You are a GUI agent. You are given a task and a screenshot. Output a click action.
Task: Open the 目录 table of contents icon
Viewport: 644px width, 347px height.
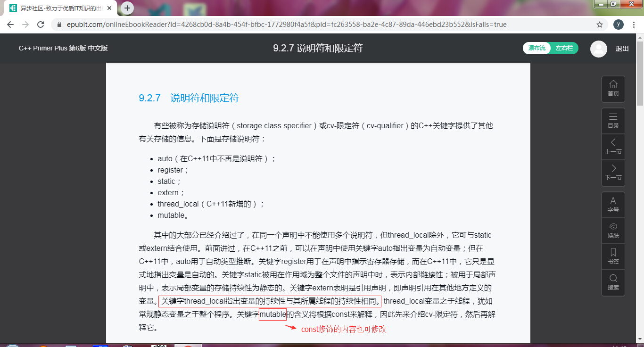click(613, 121)
